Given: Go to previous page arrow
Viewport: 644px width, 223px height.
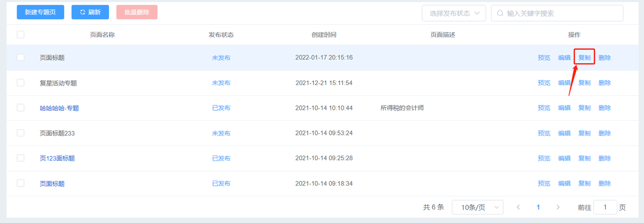Looking at the screenshot, I should (x=518, y=207).
